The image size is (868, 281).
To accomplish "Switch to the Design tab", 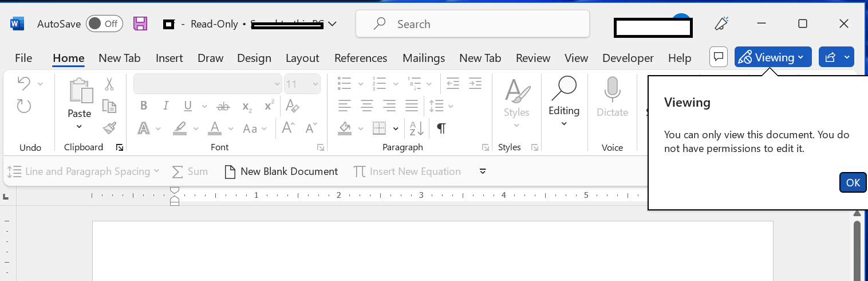I will pos(254,58).
